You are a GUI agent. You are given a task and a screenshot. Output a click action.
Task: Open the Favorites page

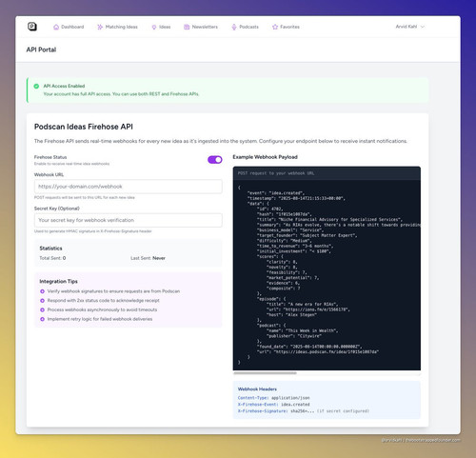(x=286, y=27)
